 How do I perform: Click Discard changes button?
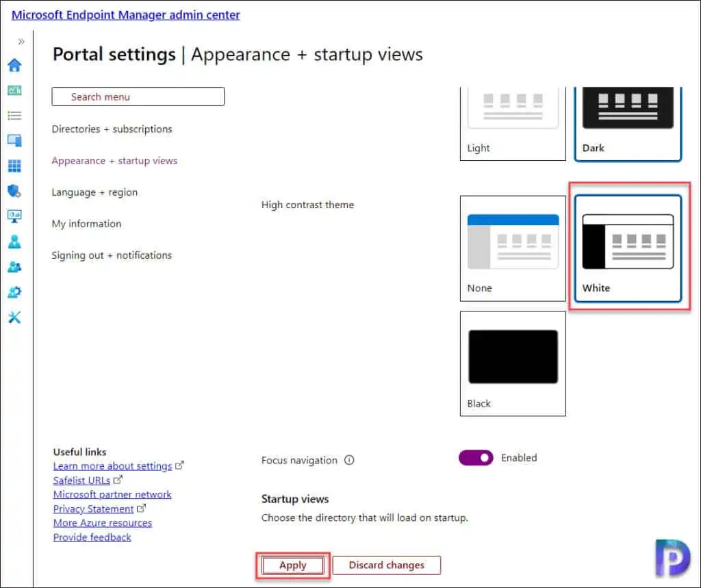click(x=387, y=565)
